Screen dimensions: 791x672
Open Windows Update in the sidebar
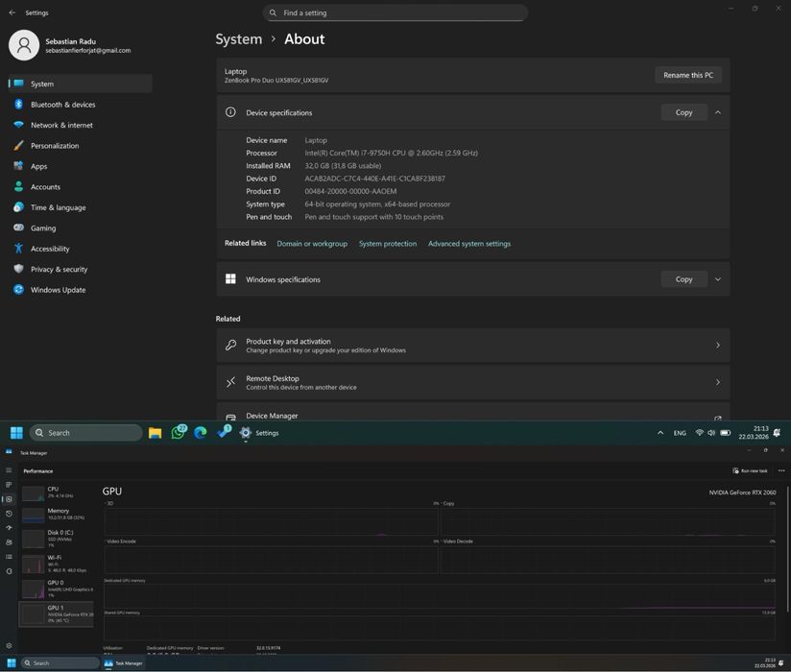coord(58,290)
